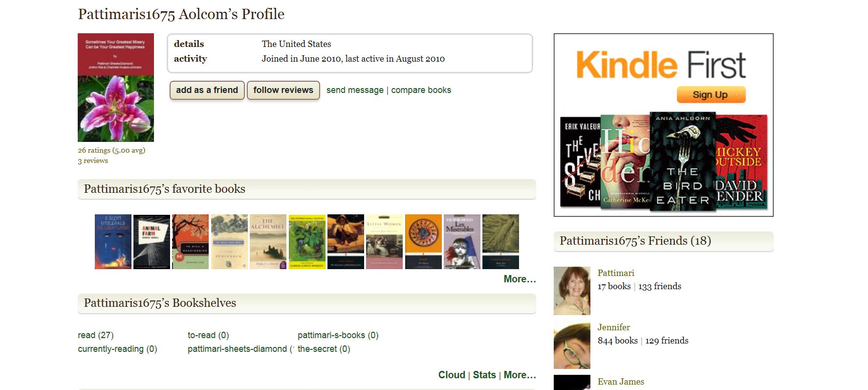Select the Les Misérables book cover

point(462,242)
